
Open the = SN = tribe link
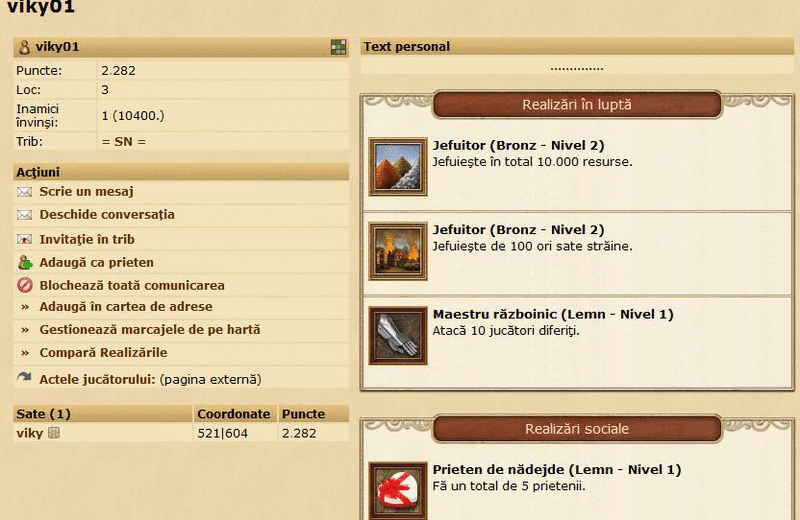coord(123,141)
